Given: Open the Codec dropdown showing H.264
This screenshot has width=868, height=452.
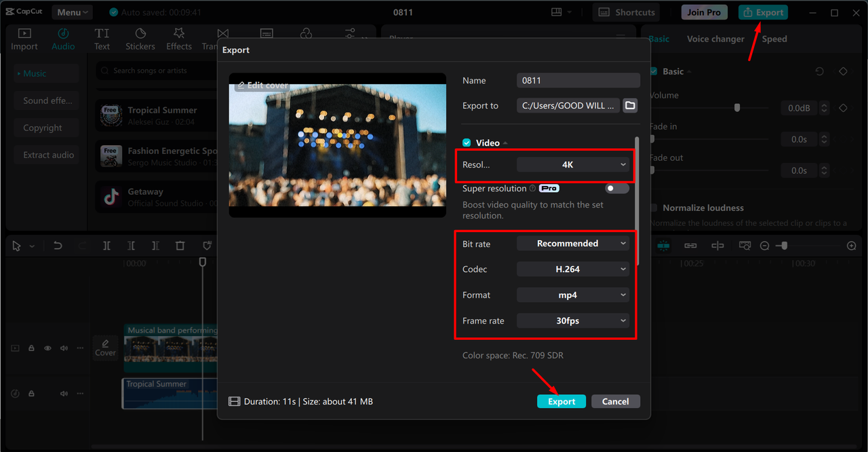Looking at the screenshot, I should [573, 269].
